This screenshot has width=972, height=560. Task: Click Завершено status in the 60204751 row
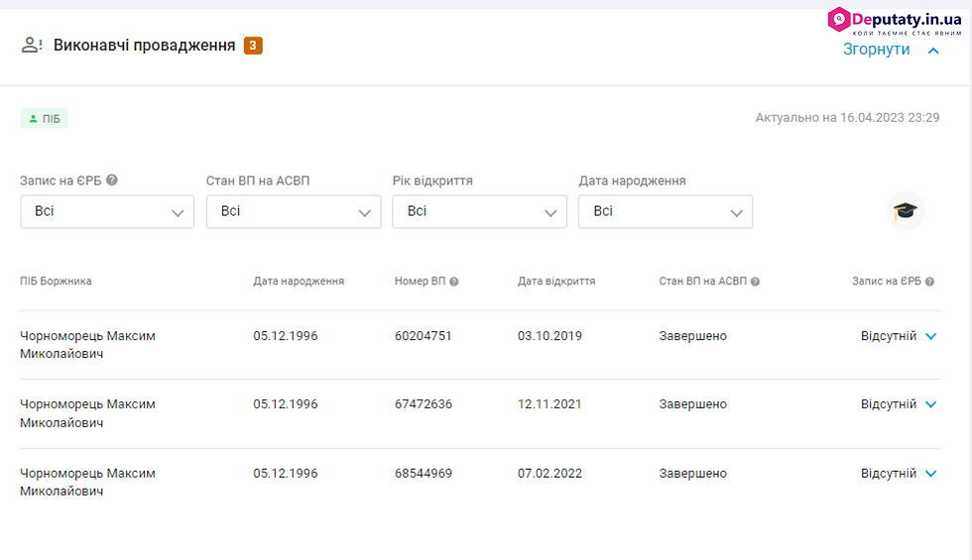point(692,336)
